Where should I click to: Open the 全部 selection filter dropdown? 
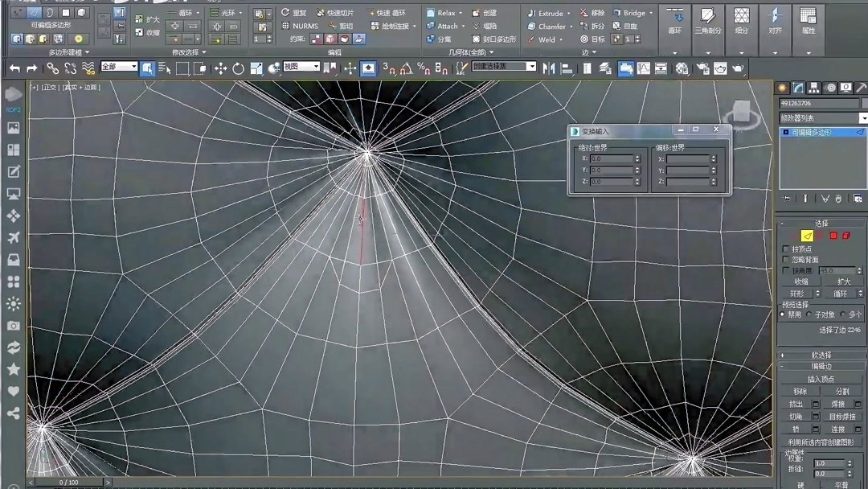tap(133, 67)
